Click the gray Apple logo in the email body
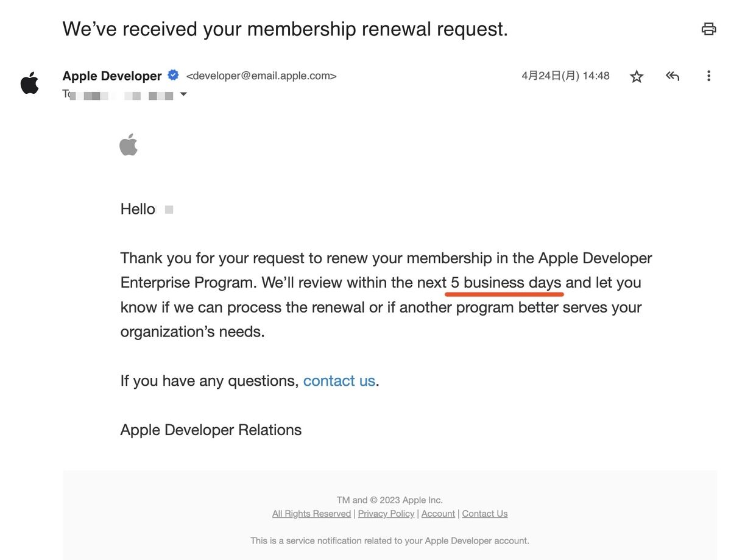 129,144
